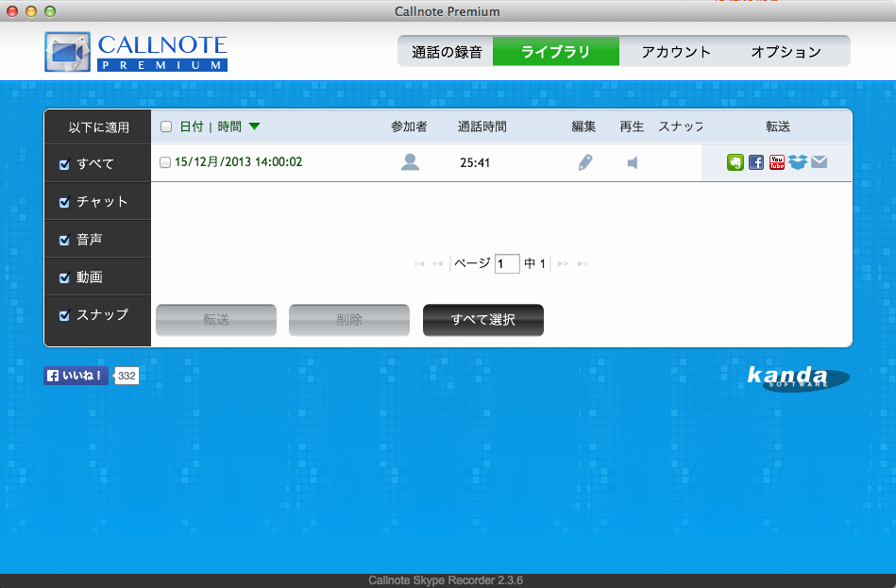896x588 pixels.
Task: Click the スナップ column header
Action: click(x=681, y=126)
